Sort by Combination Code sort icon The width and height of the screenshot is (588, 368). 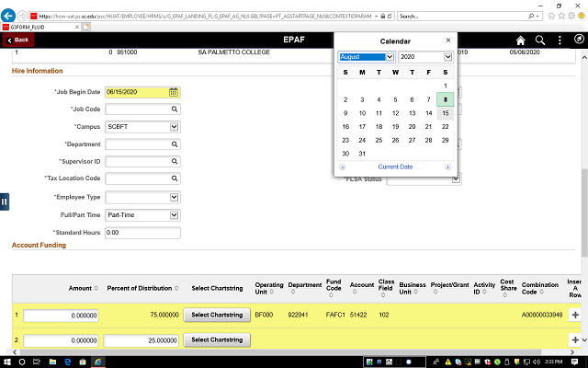[x=541, y=292]
